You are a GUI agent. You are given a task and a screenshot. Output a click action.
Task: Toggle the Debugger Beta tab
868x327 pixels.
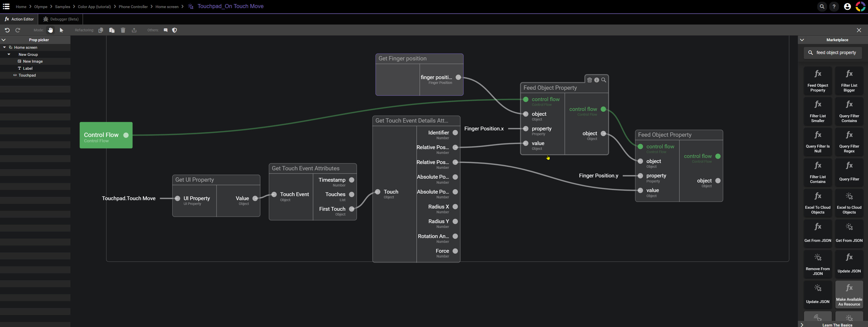(x=61, y=19)
